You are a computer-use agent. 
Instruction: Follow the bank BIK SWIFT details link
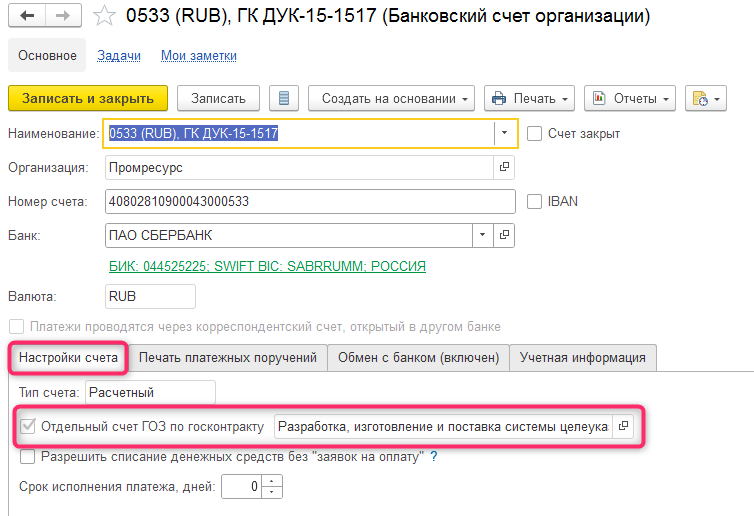point(267,266)
